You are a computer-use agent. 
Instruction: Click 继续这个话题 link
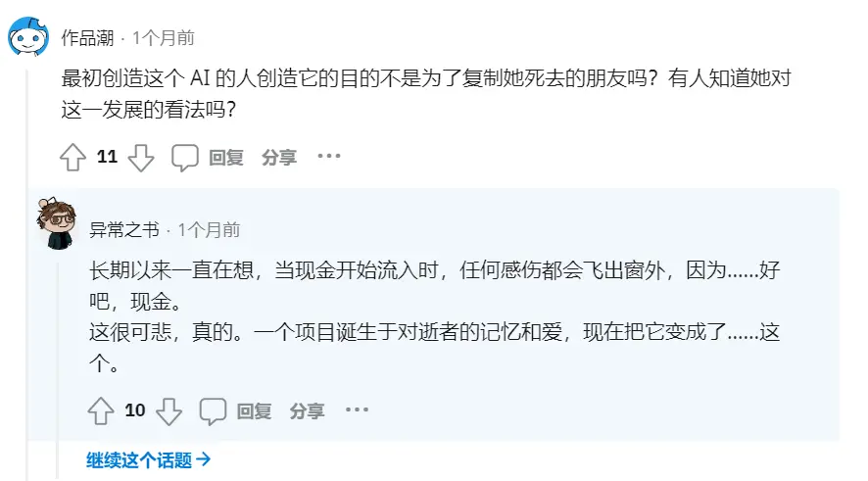click(x=139, y=459)
